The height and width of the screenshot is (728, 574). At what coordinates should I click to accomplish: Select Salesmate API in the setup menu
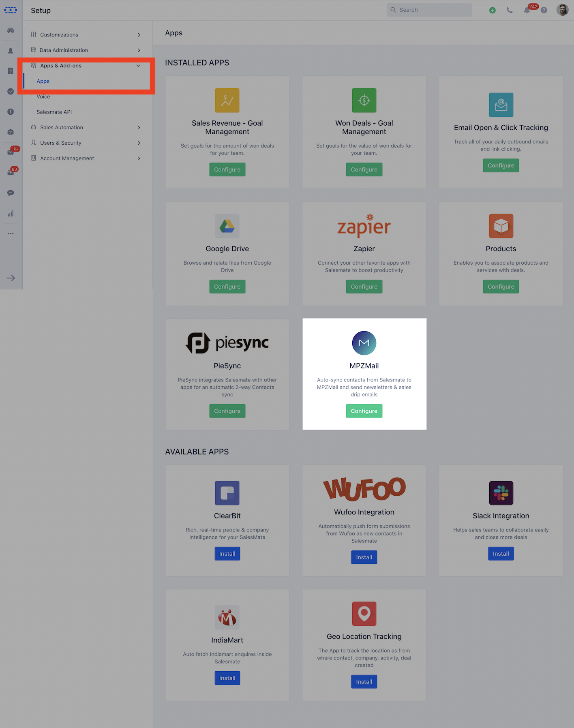[54, 112]
